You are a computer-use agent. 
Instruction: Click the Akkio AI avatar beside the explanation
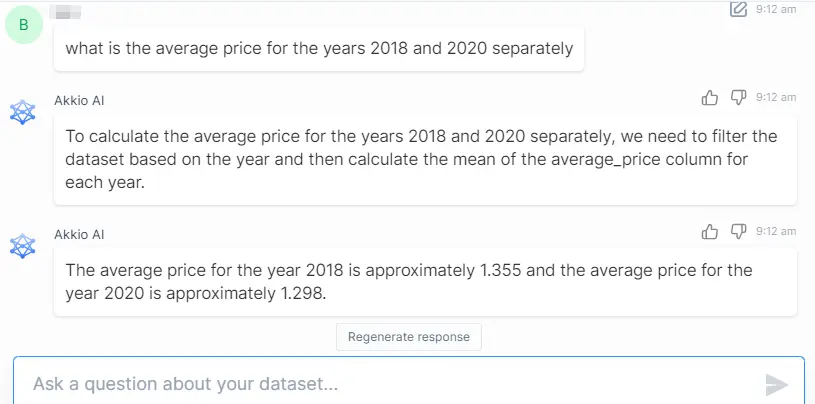click(23, 112)
